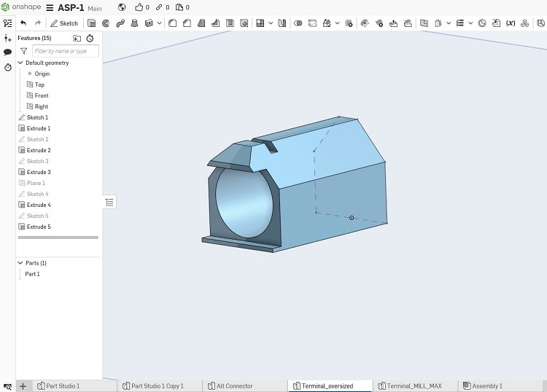547x392 pixels.
Task: Select the Mirror tool
Action: pyautogui.click(x=282, y=23)
